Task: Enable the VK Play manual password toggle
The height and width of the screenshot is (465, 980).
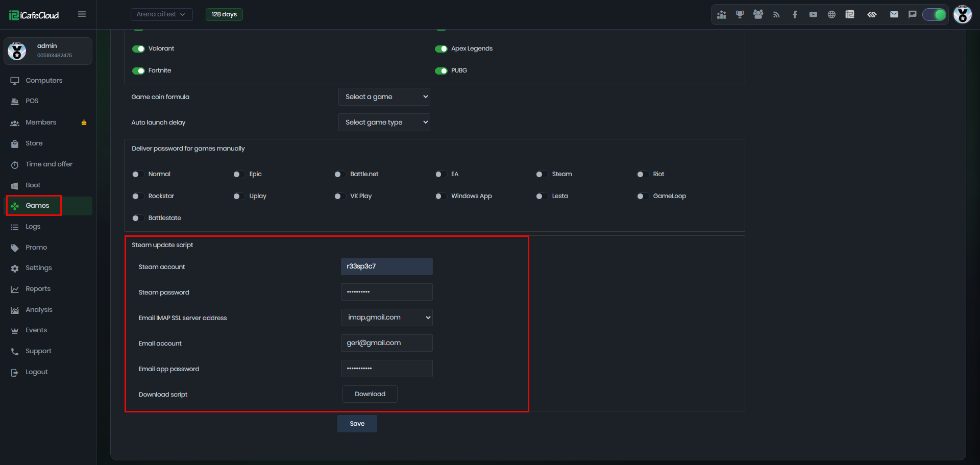Action: coord(340,197)
